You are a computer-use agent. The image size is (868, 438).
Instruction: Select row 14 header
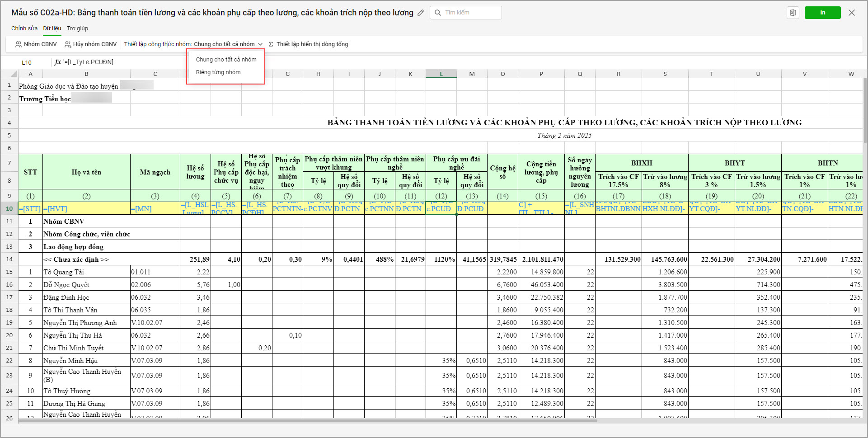9,259
